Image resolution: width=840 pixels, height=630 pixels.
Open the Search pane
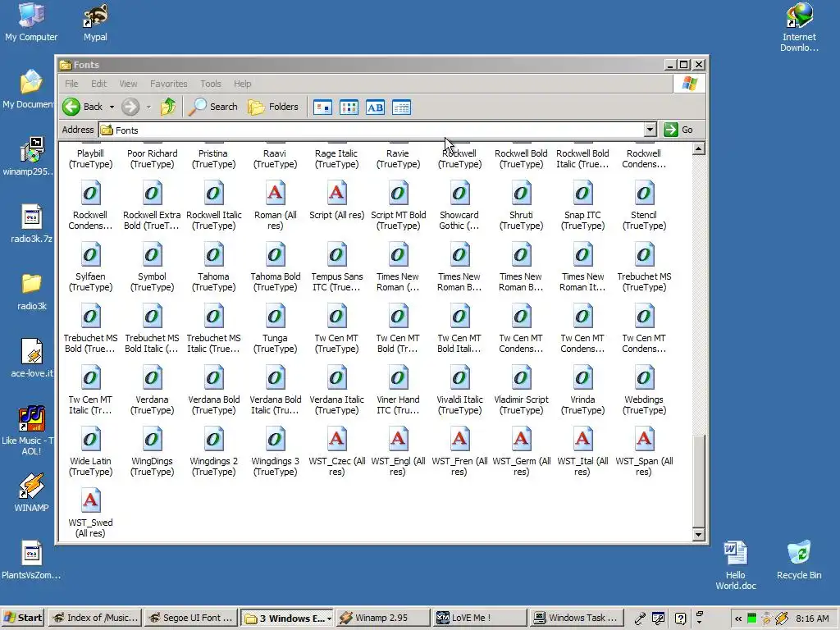213,107
